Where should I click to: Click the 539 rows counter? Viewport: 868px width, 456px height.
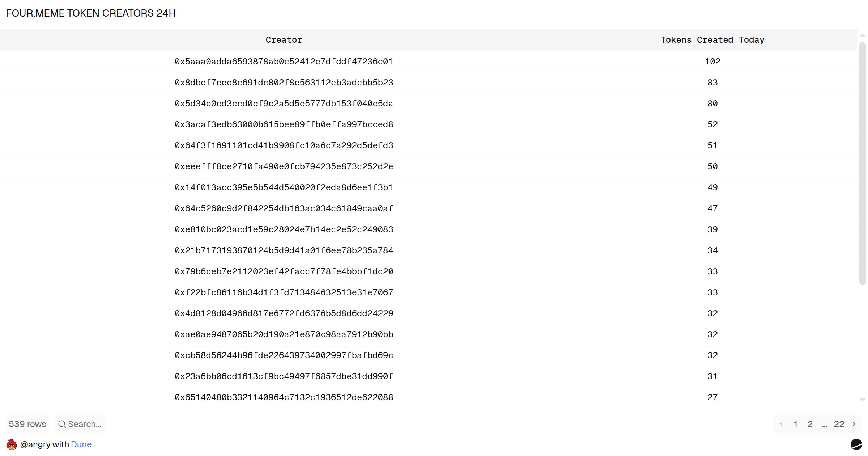pos(27,424)
